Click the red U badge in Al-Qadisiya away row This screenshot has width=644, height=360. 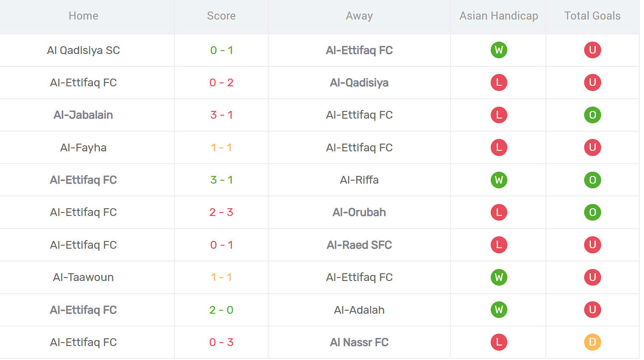click(592, 82)
